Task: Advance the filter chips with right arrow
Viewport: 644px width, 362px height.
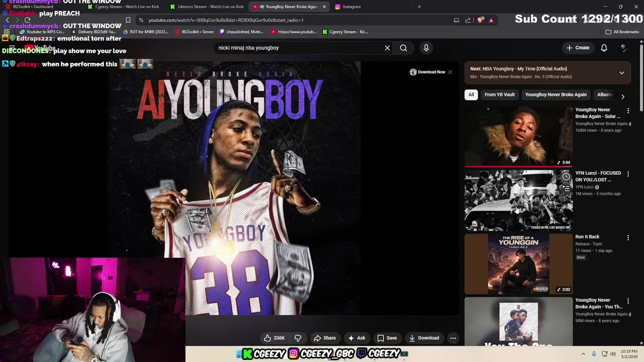Action: coord(623,97)
